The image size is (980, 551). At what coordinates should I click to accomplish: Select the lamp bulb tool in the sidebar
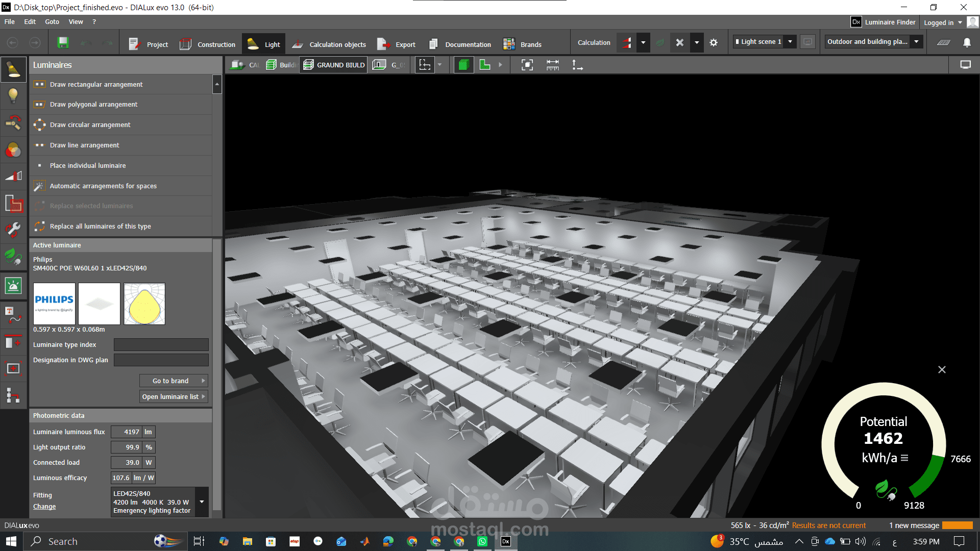[13, 95]
